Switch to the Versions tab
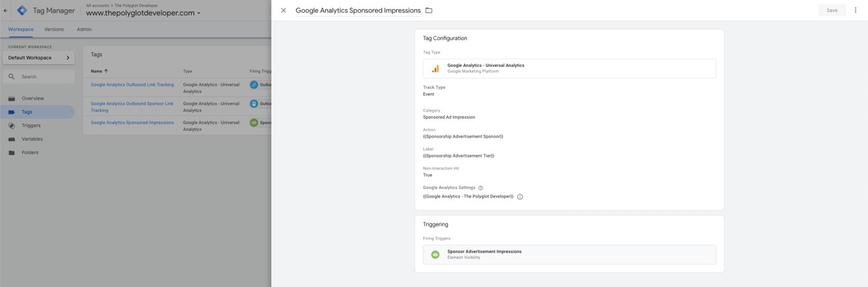Screen dimensions: 868x287 point(54,29)
